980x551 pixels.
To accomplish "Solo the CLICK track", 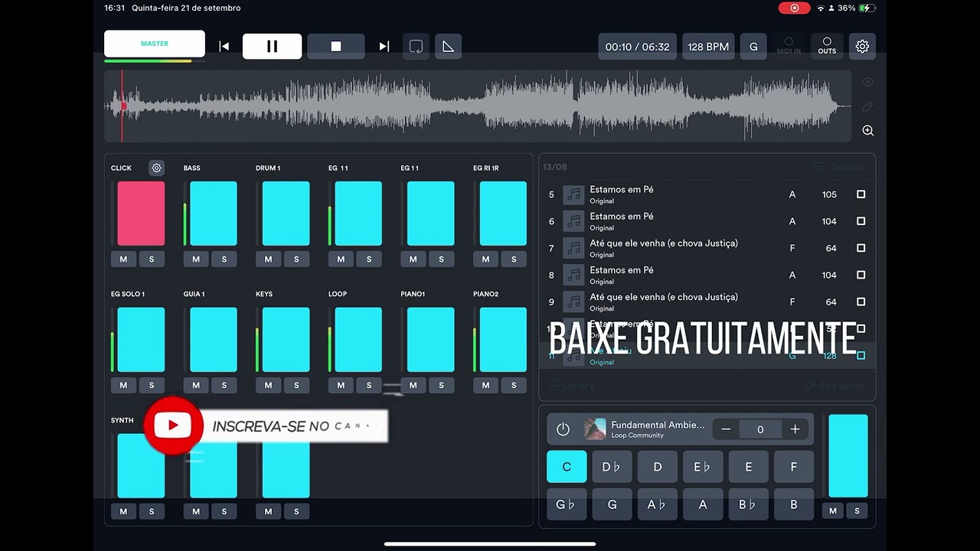I will (152, 259).
